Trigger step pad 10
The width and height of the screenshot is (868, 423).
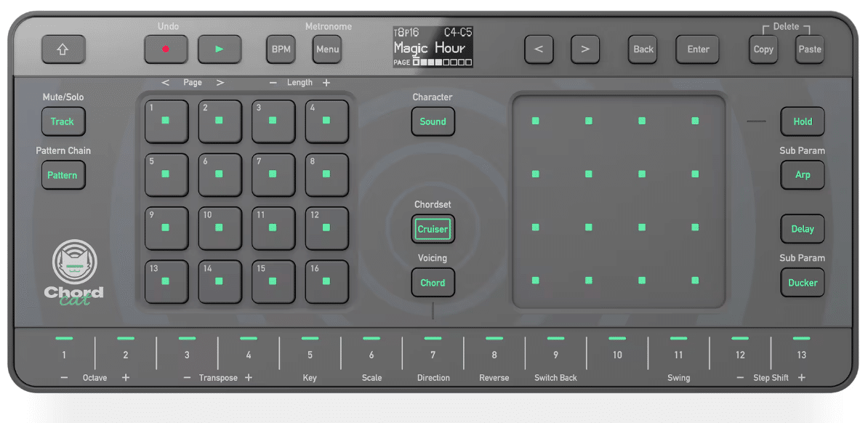[220, 228]
